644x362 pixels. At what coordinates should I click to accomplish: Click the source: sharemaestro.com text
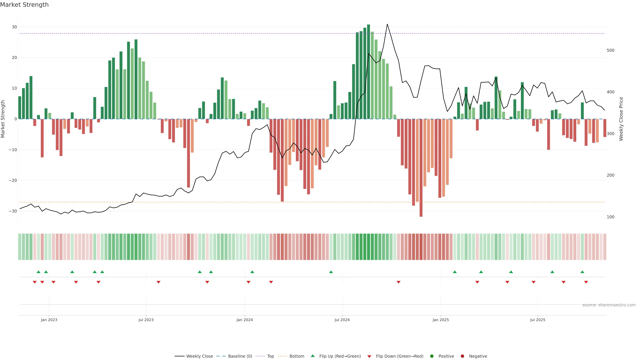pos(609,305)
